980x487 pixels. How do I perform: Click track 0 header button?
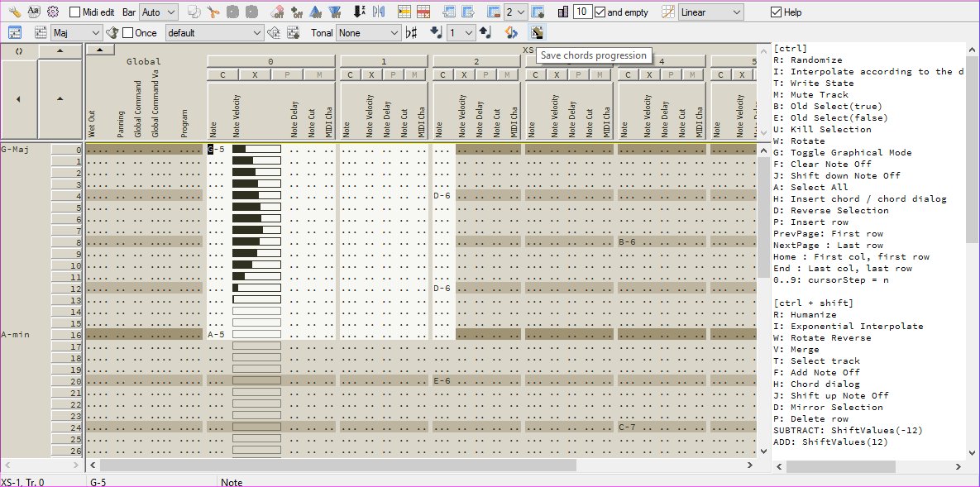[x=270, y=61]
